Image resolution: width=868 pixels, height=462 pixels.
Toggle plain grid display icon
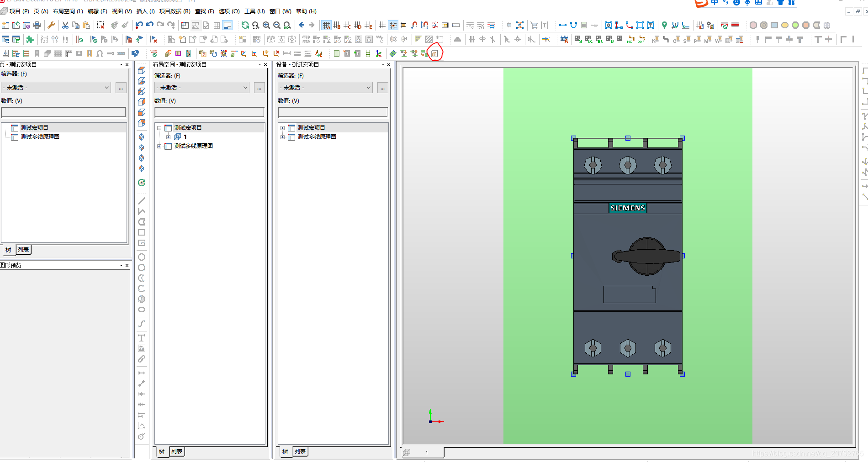(382, 25)
